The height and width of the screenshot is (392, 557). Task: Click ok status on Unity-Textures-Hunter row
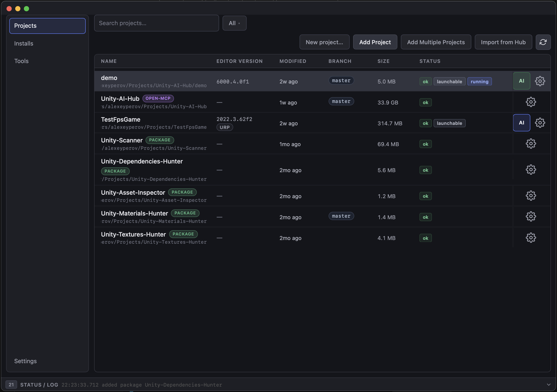[x=426, y=238]
